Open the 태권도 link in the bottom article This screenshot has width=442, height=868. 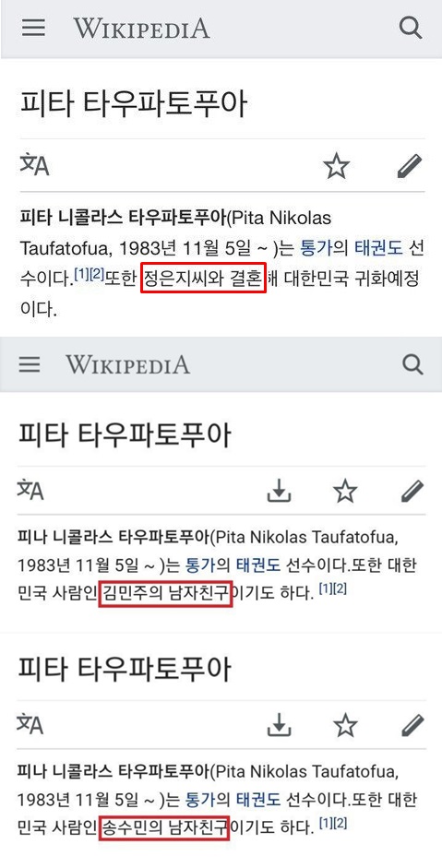click(258, 801)
